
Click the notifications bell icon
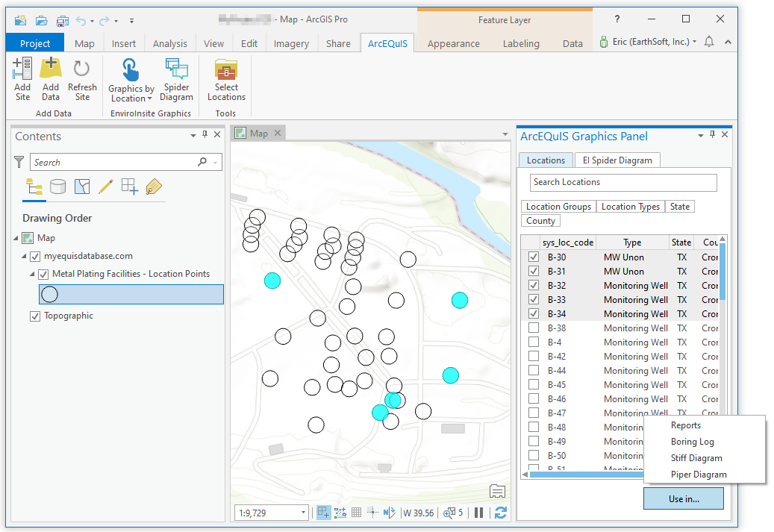tap(709, 42)
